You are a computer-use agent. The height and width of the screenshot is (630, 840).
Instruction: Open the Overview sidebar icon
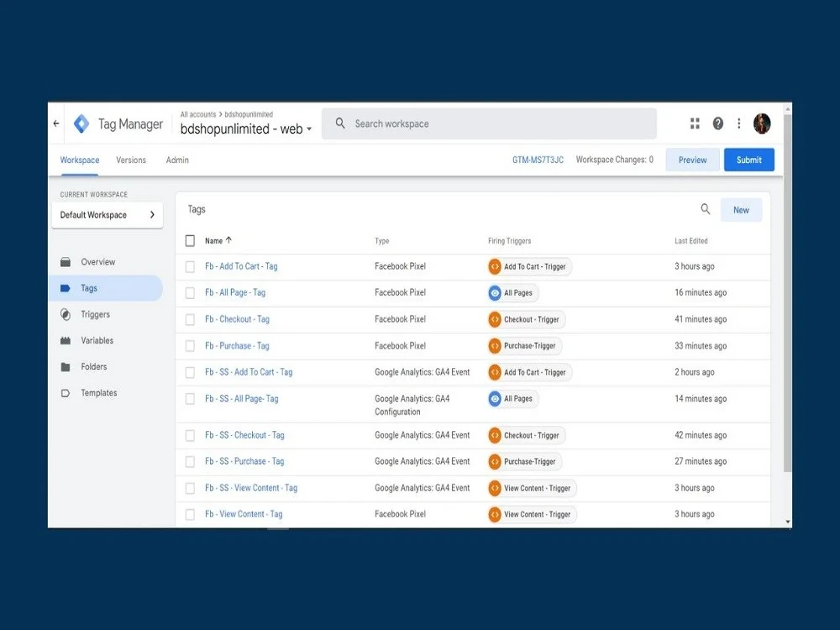66,261
